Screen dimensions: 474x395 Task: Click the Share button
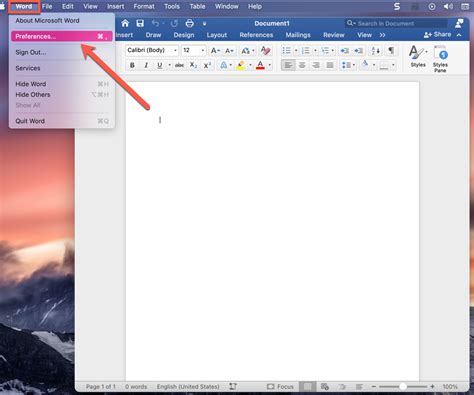[438, 35]
